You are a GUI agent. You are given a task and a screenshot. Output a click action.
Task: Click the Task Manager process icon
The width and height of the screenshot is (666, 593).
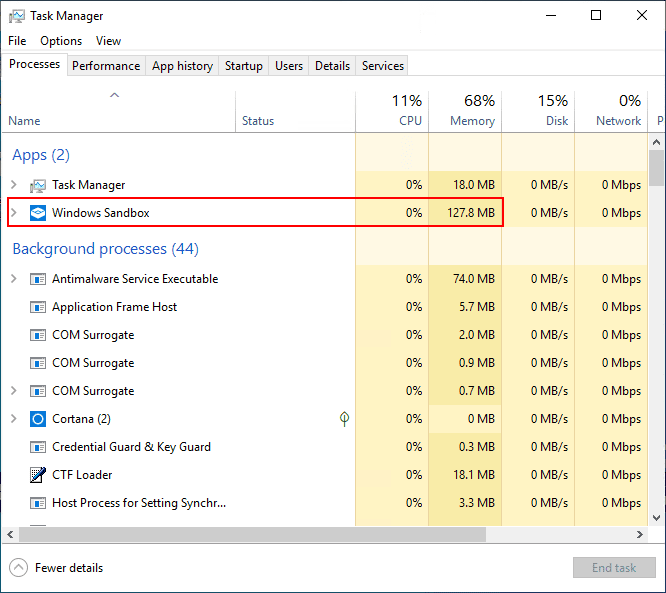pos(38,185)
